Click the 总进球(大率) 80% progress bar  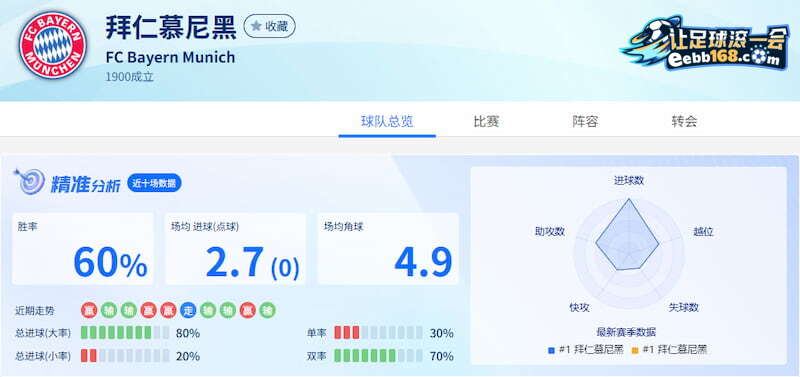click(125, 333)
